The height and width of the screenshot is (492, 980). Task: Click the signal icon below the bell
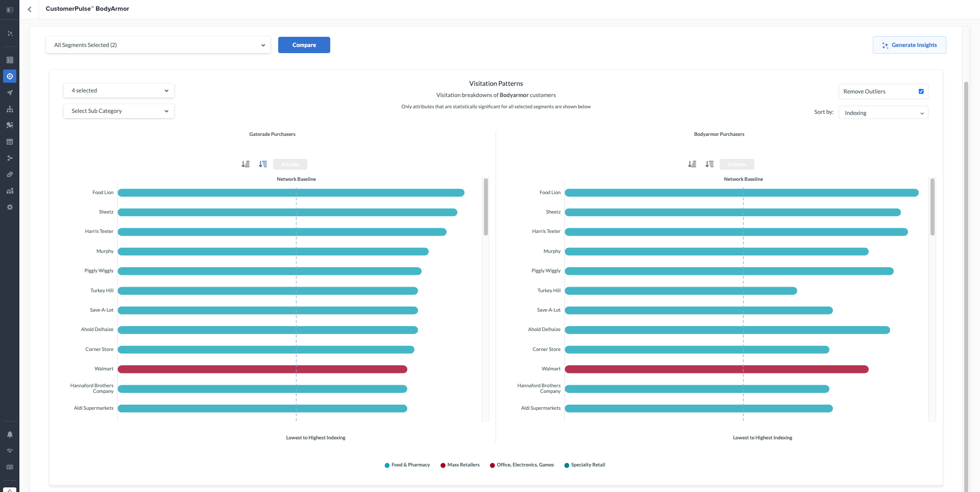10,451
